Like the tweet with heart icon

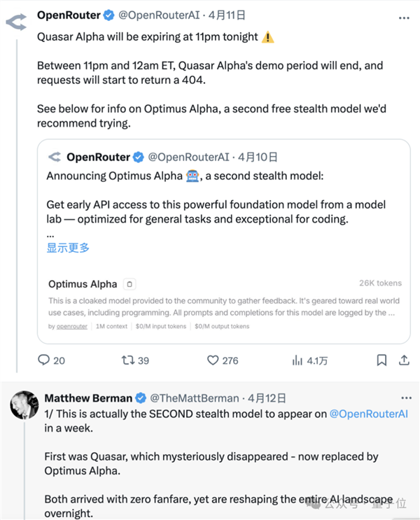[x=213, y=360]
